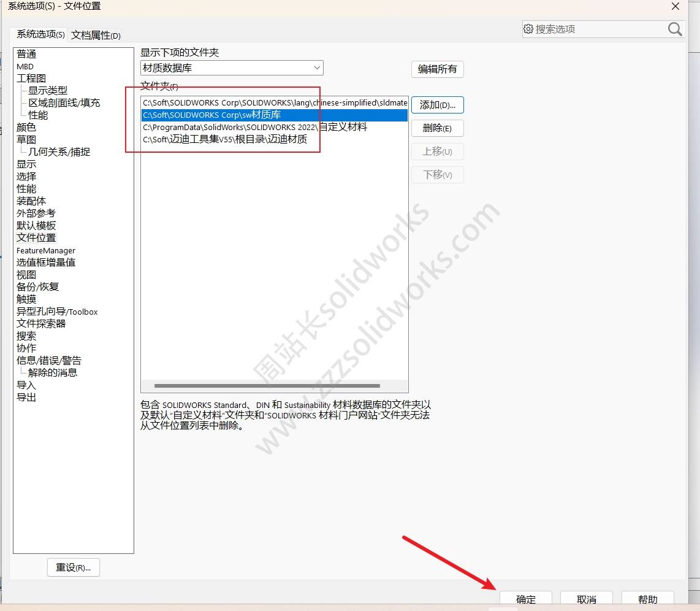Open the 材质数据库 folder type dropdown
Viewport: 700px width, 611px height.
232,68
